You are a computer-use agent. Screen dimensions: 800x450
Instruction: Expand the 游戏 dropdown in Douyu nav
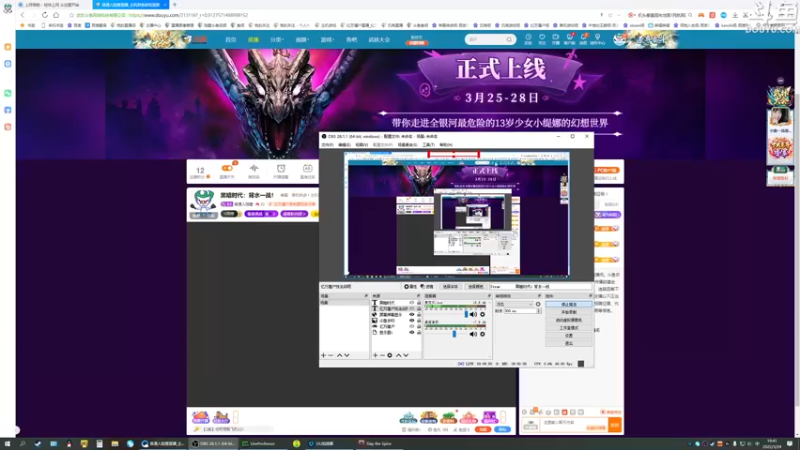tap(327, 40)
